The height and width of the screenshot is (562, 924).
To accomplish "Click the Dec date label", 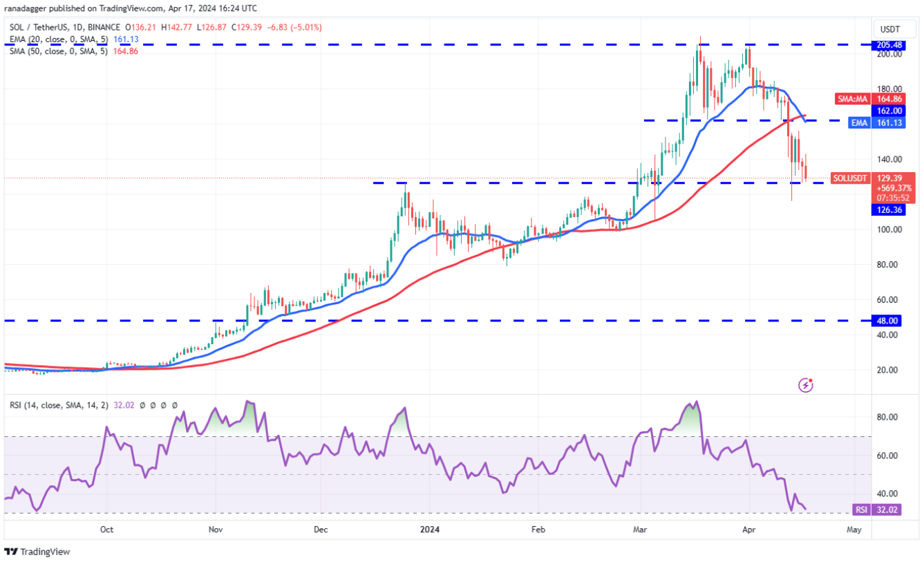I will coord(321,530).
